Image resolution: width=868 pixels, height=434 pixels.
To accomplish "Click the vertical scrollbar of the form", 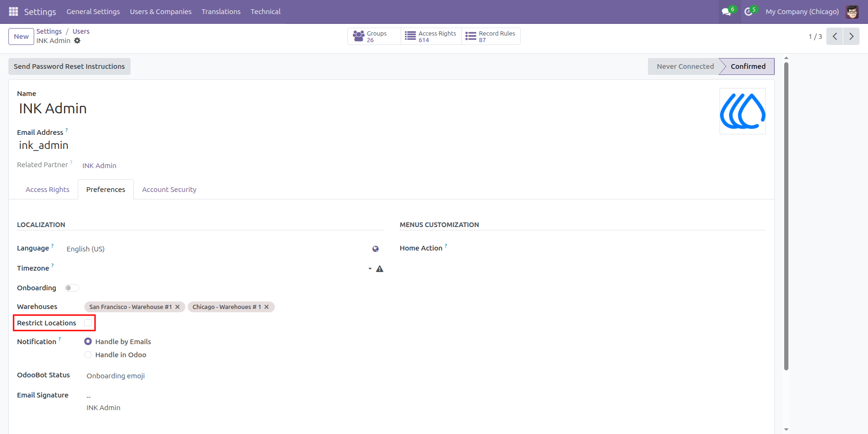I will coord(787,215).
